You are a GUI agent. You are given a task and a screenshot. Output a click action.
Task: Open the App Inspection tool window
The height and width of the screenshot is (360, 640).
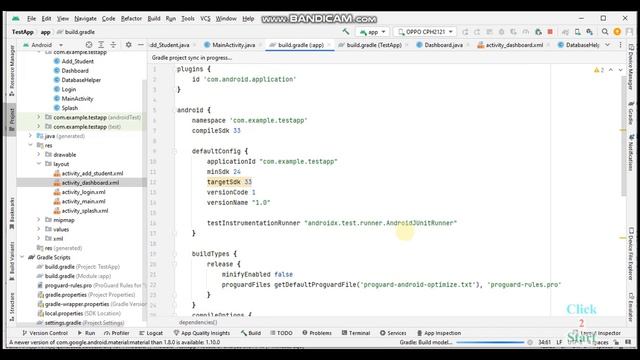(x=439, y=333)
